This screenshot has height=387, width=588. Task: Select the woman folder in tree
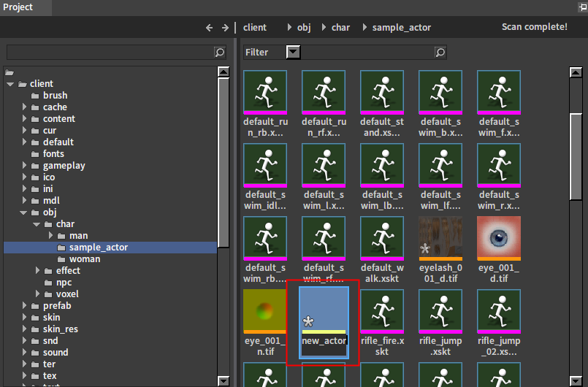(85, 259)
